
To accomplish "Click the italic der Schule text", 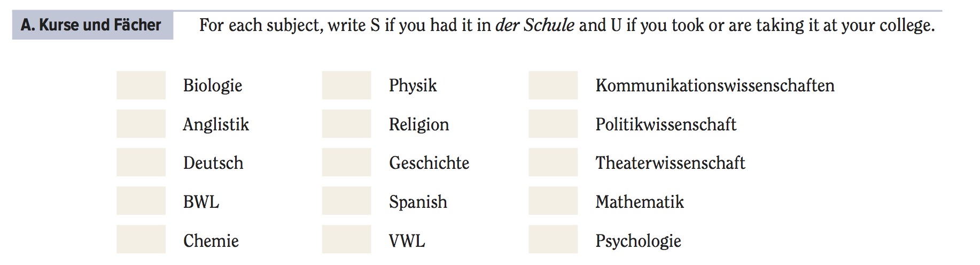I will click(x=535, y=25).
